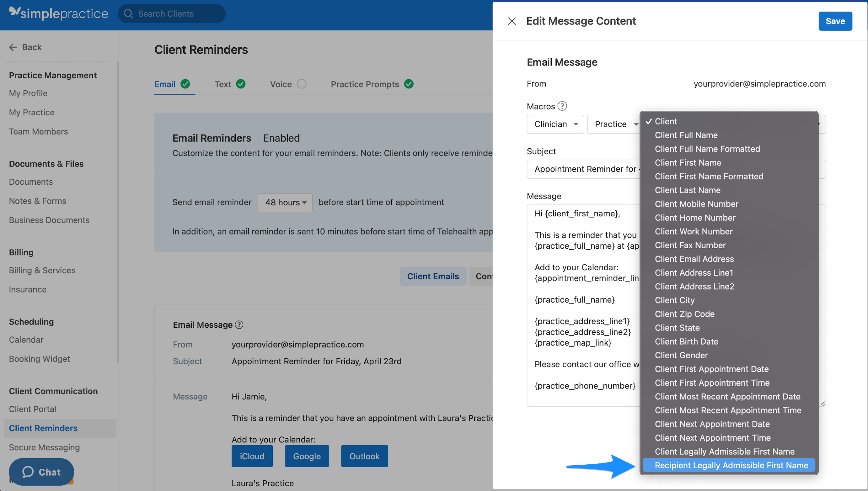Switch to the Practice Prompts tab

[x=365, y=84]
